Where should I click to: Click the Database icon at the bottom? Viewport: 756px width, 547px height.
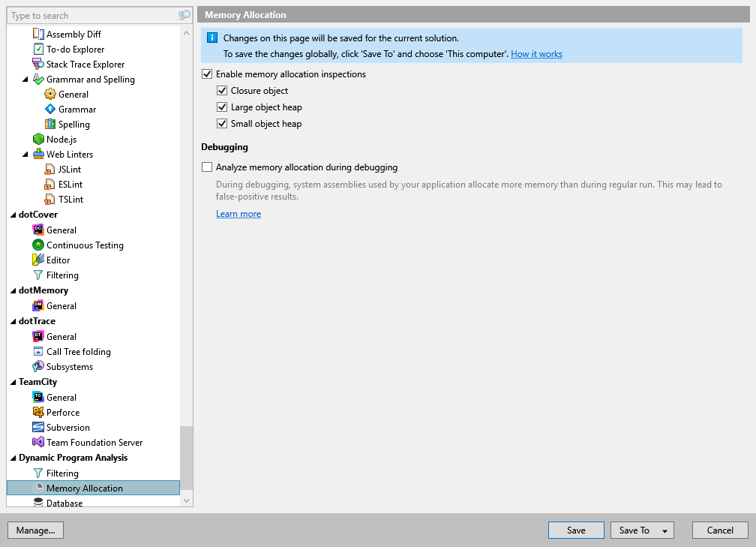[37, 503]
